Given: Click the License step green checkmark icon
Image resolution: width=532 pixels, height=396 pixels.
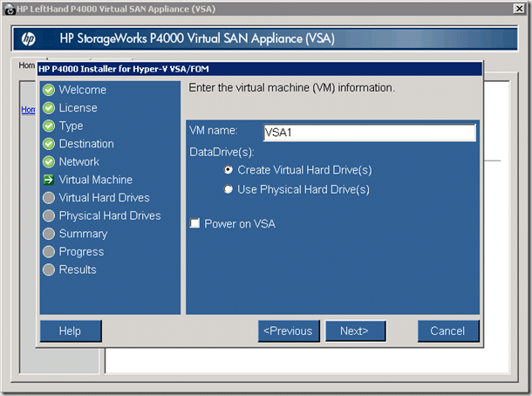Looking at the screenshot, I should [x=49, y=108].
